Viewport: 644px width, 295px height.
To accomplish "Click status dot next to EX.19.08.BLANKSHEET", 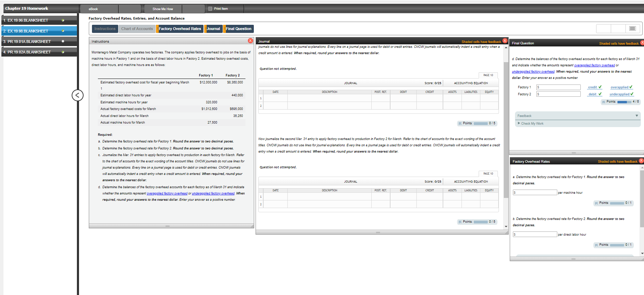I will (63, 31).
